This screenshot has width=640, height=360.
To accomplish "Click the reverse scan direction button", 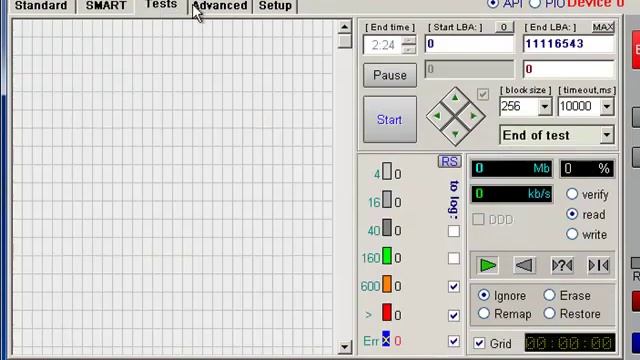I will click(524, 265).
